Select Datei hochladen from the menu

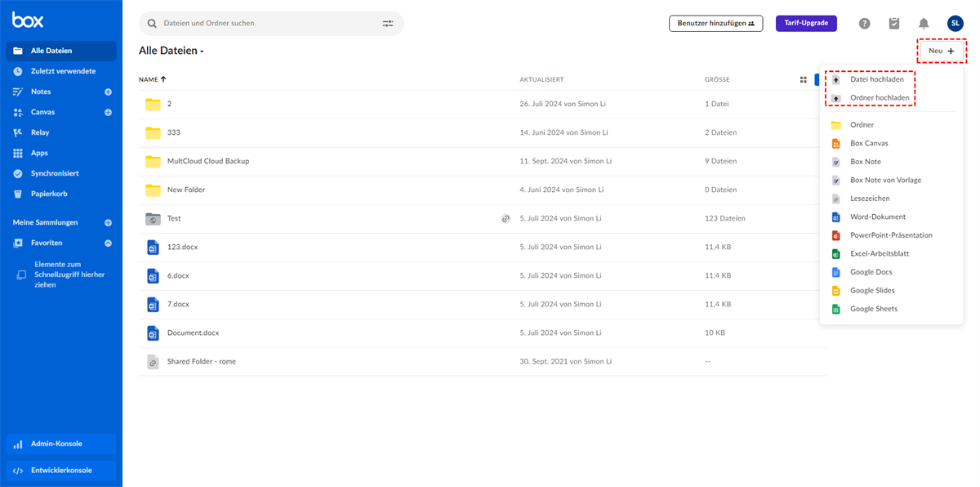point(876,80)
